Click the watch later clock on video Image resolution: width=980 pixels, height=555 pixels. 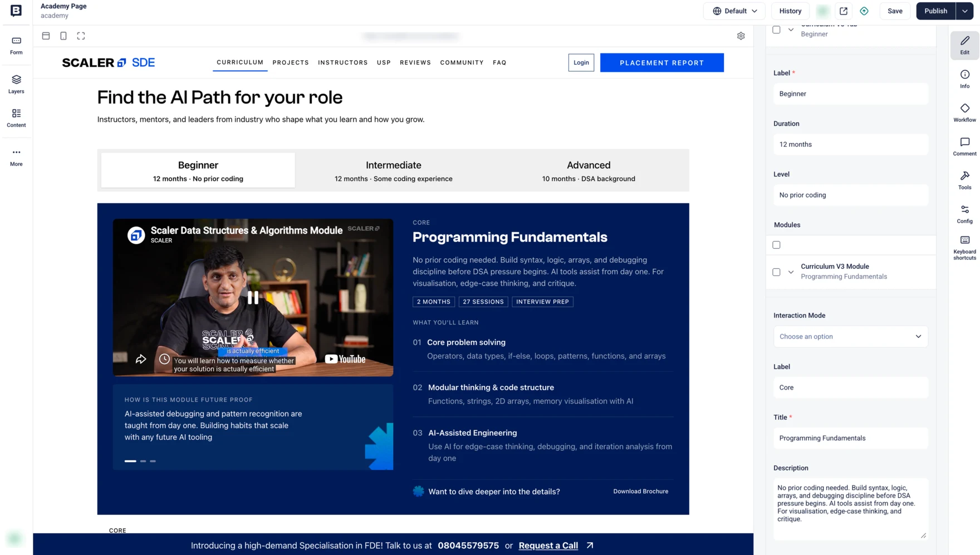[x=164, y=359]
